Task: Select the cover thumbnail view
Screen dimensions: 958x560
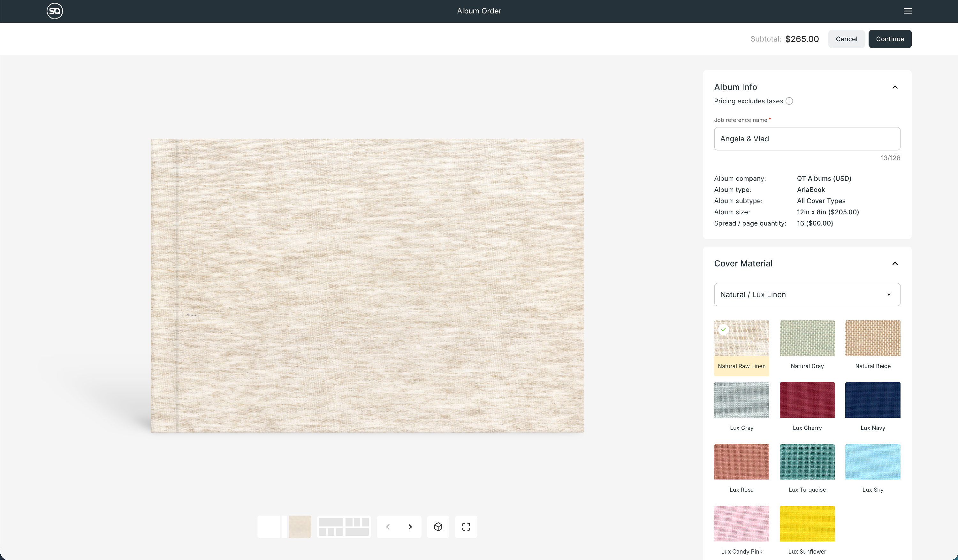Action: [284, 526]
